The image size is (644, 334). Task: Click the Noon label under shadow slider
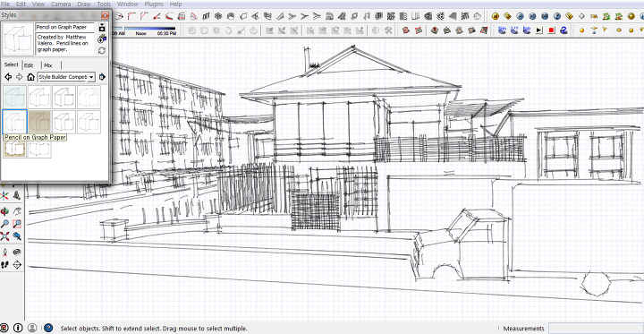(141, 34)
